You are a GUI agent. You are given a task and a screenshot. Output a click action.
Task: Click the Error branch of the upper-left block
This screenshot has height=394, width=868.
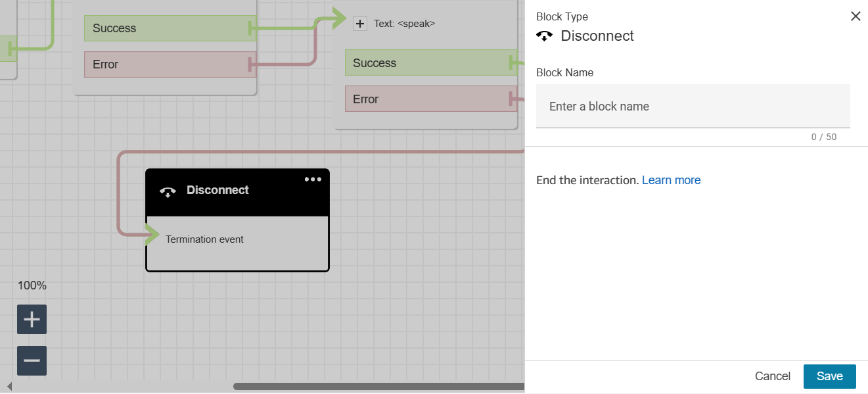[170, 64]
